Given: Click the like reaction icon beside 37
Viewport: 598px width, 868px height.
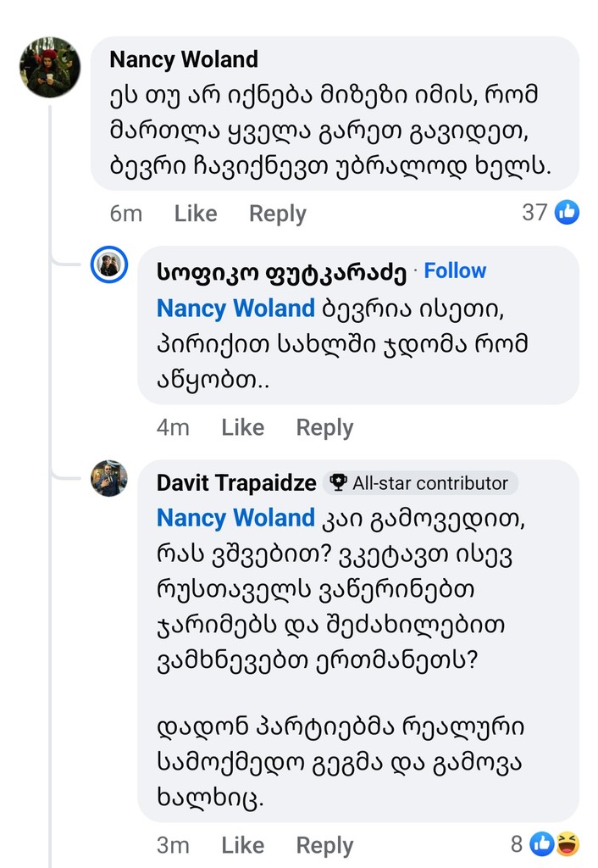Looking at the screenshot, I should tap(567, 212).
